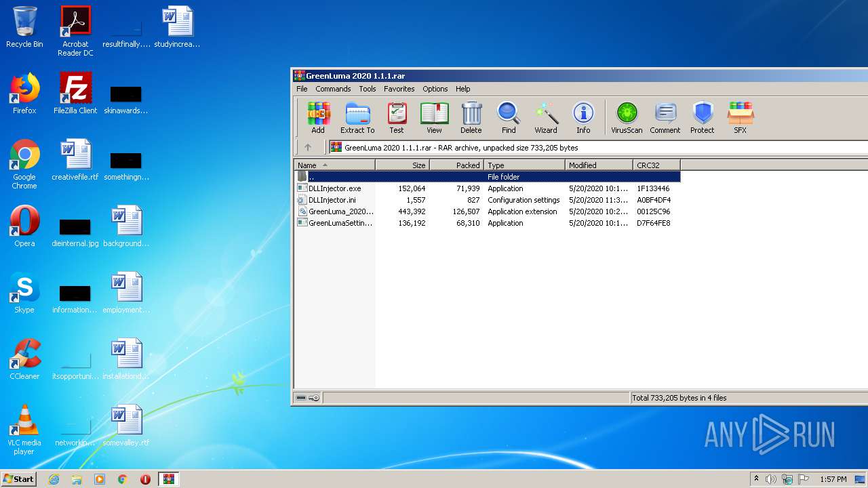Click 'Total 733,205 bytes in 4 files' status
Viewport: 868px width, 488px height.
click(679, 398)
